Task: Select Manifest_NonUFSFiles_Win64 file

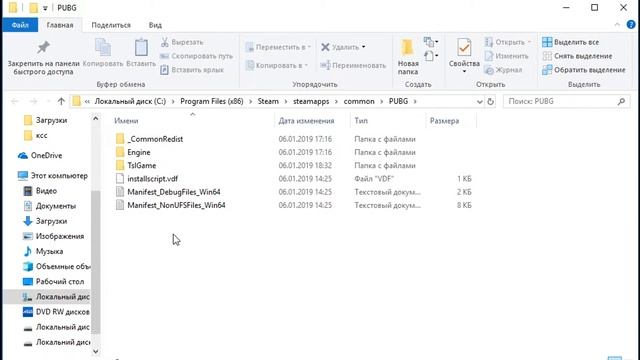Action: click(176, 205)
